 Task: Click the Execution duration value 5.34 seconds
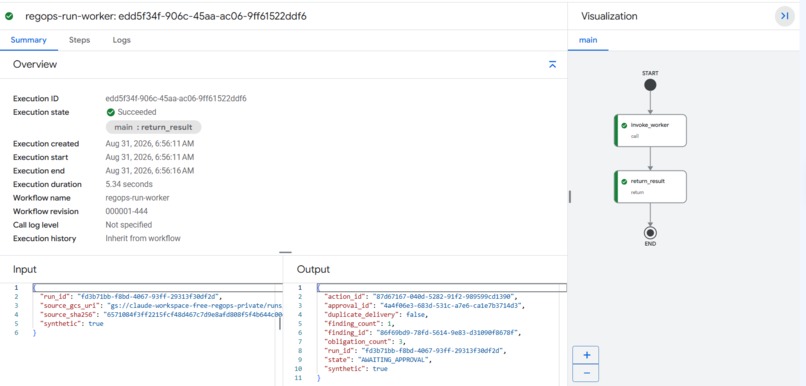(129, 184)
